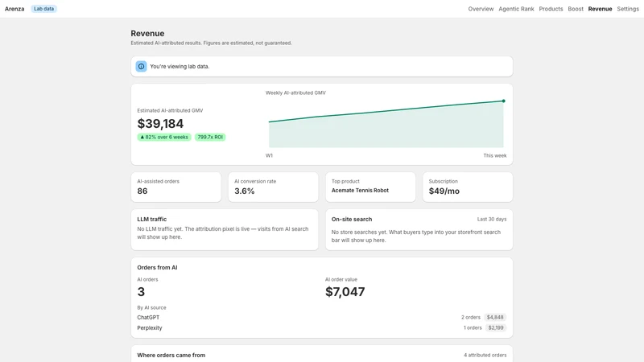Click the $49/mo subscription value
644x362 pixels.
(x=444, y=191)
